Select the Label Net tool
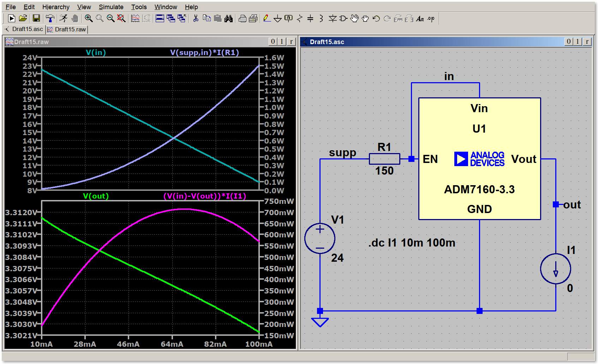Screen dimensions: 598x364 pos(288,19)
